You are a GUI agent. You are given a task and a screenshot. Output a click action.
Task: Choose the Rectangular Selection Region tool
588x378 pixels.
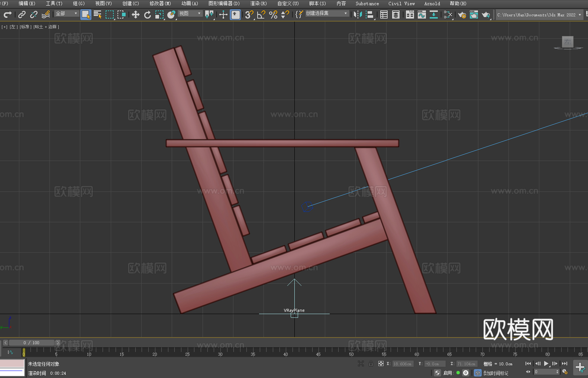pos(110,14)
